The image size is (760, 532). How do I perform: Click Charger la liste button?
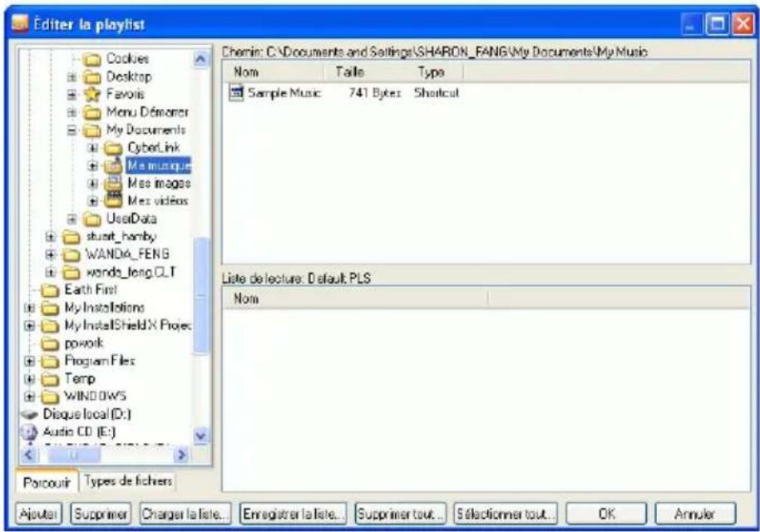point(185,514)
